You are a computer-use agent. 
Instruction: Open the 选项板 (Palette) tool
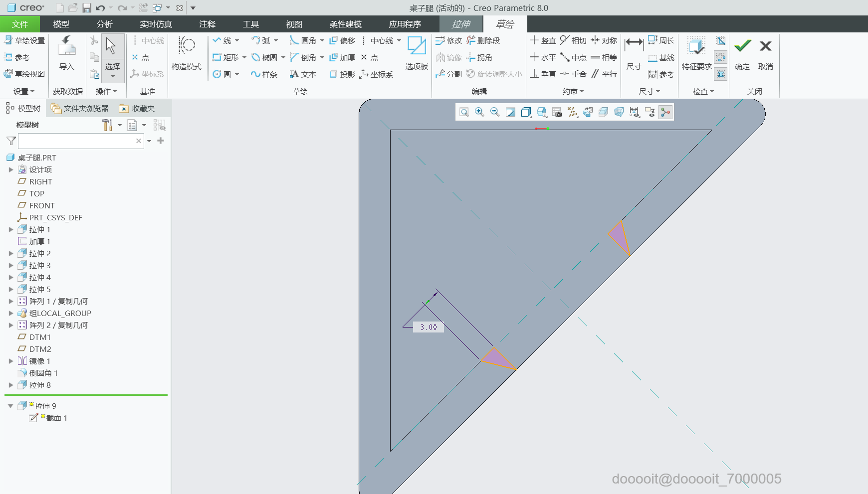pos(417,53)
